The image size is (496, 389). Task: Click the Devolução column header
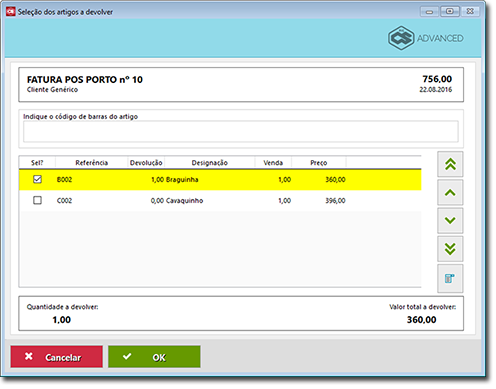click(146, 163)
